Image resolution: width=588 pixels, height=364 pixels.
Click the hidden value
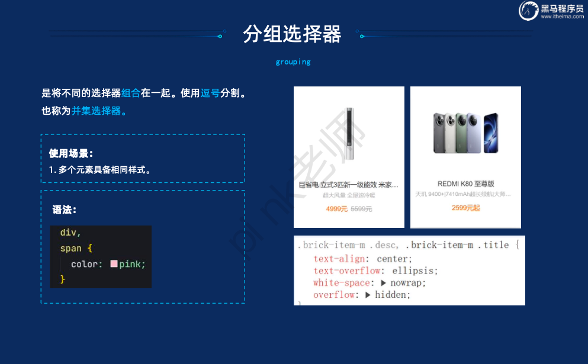click(x=390, y=295)
